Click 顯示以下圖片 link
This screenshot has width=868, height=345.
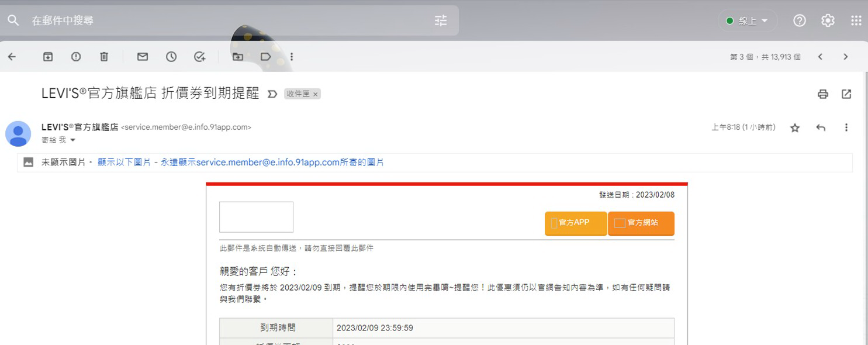click(x=124, y=163)
